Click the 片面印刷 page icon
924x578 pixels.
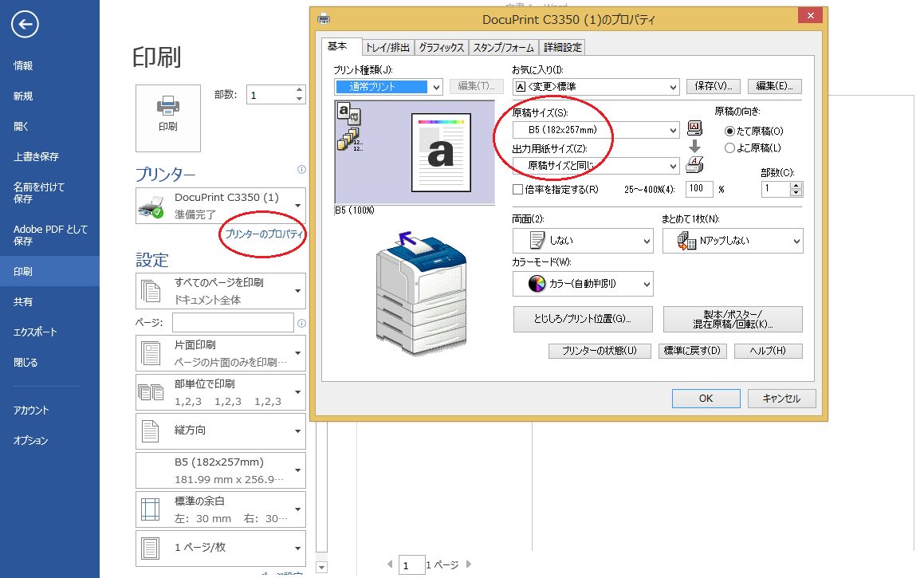151,353
